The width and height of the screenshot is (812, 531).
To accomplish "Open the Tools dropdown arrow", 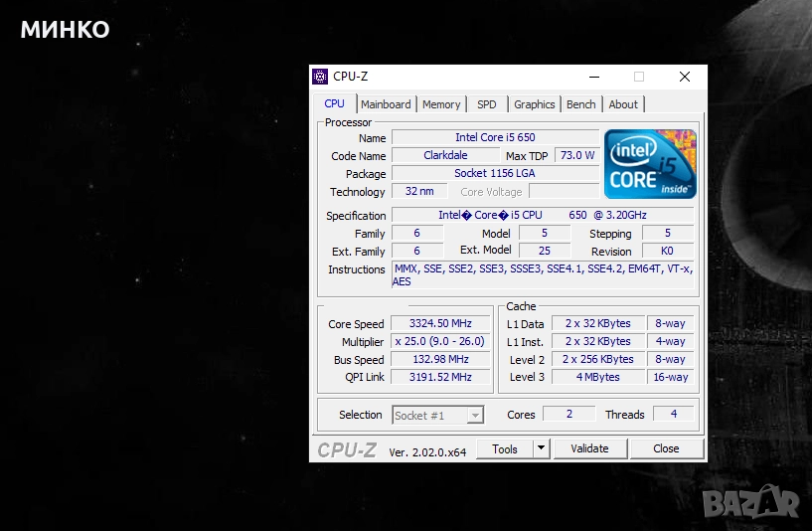I will coord(541,448).
